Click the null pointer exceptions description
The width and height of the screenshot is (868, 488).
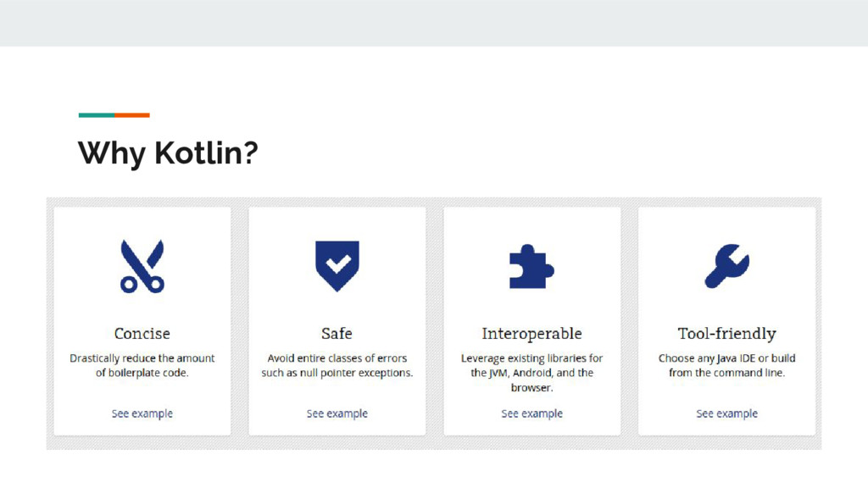337,365
